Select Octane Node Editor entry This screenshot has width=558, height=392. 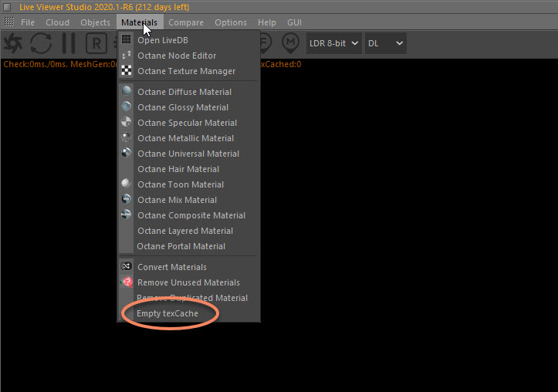pyautogui.click(x=188, y=56)
